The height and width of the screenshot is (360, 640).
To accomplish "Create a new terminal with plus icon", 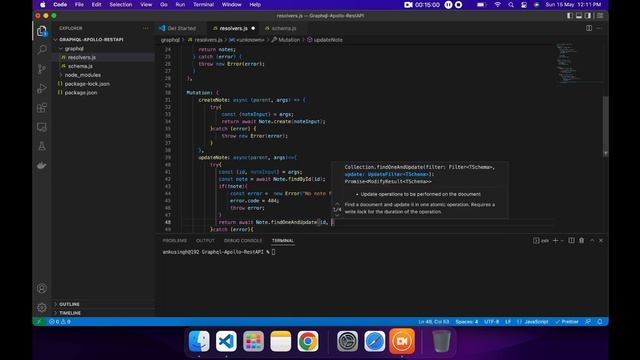I will click(x=555, y=240).
